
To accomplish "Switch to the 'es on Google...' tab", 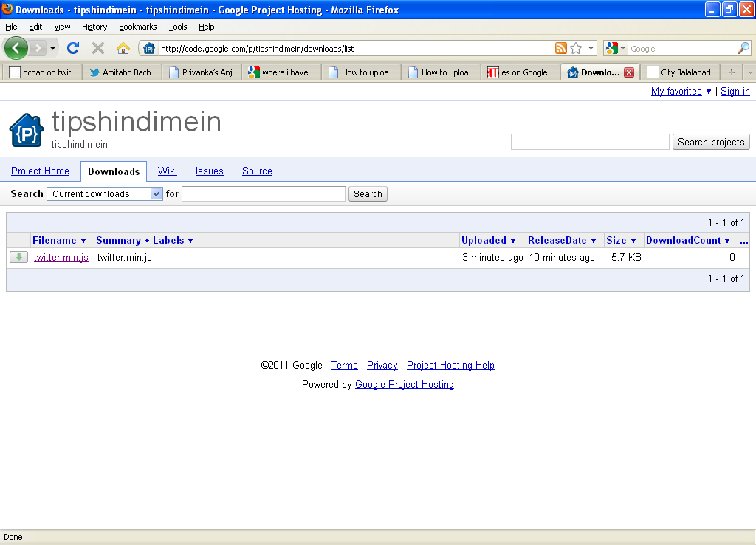I will (520, 72).
